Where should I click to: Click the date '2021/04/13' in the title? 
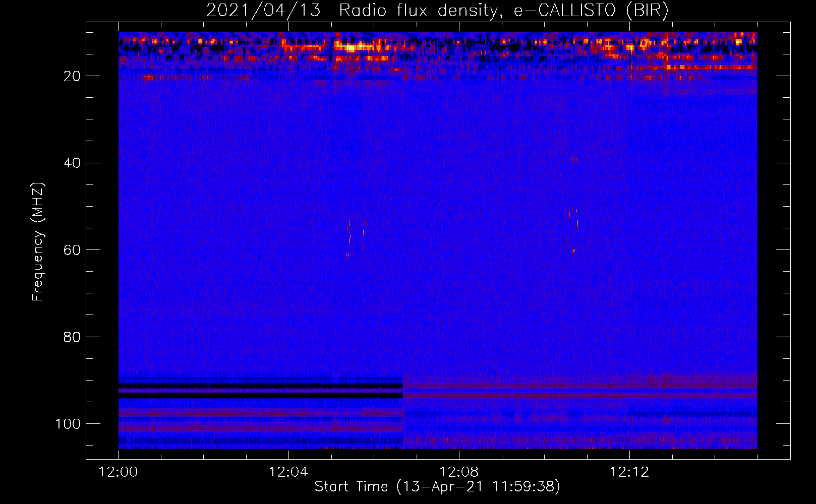(x=263, y=11)
